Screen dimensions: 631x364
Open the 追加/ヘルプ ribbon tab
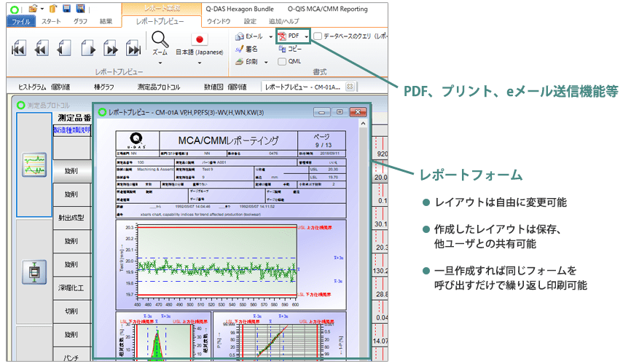tap(284, 21)
